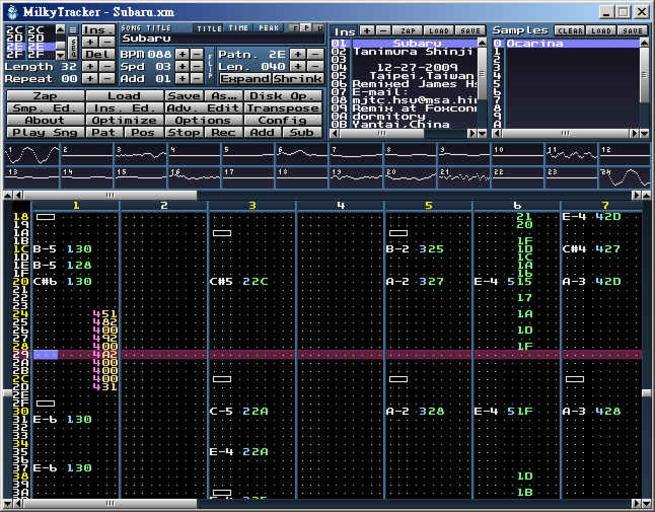Toggle the Peak display mode

pyautogui.click(x=268, y=28)
